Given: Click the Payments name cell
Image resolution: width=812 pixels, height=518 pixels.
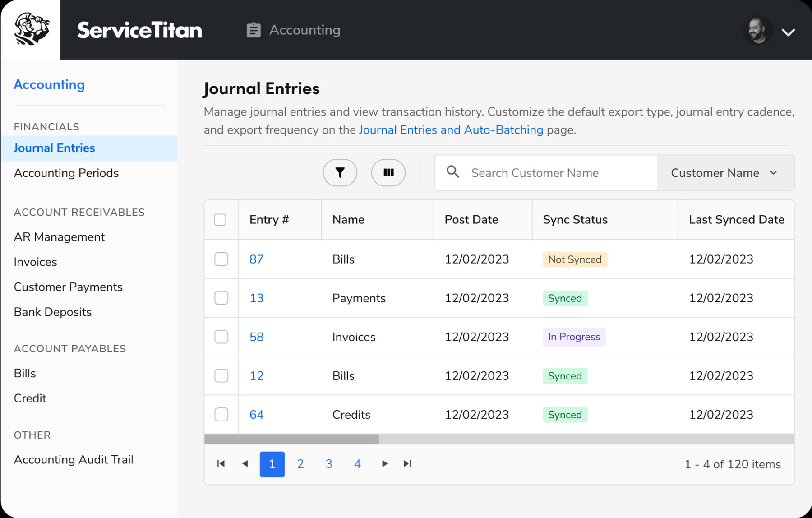Looking at the screenshot, I should pos(359,298).
